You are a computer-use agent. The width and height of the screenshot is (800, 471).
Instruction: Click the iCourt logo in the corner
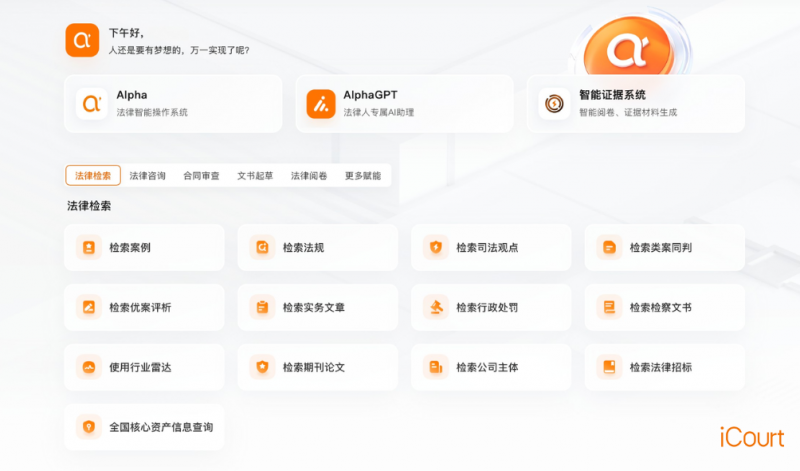pos(750,437)
